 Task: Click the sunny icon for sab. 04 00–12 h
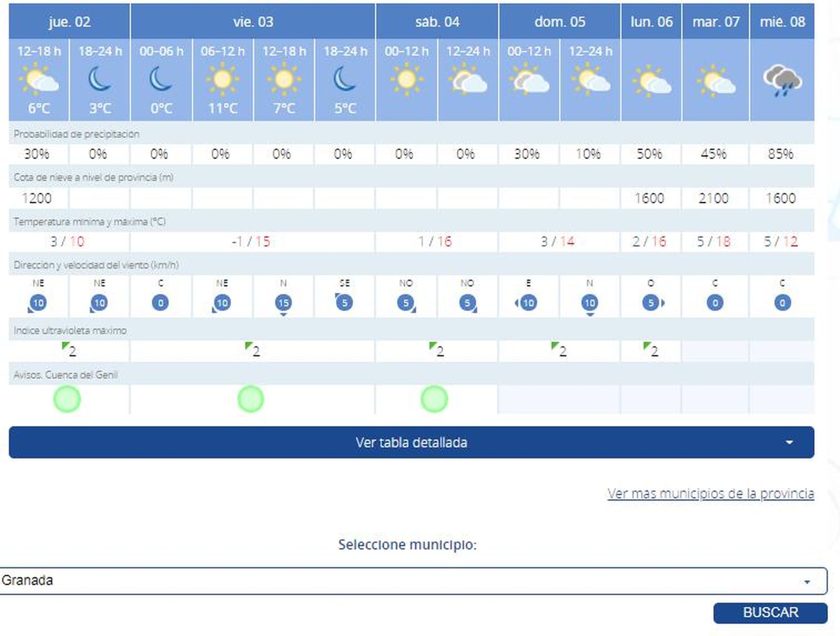406,79
